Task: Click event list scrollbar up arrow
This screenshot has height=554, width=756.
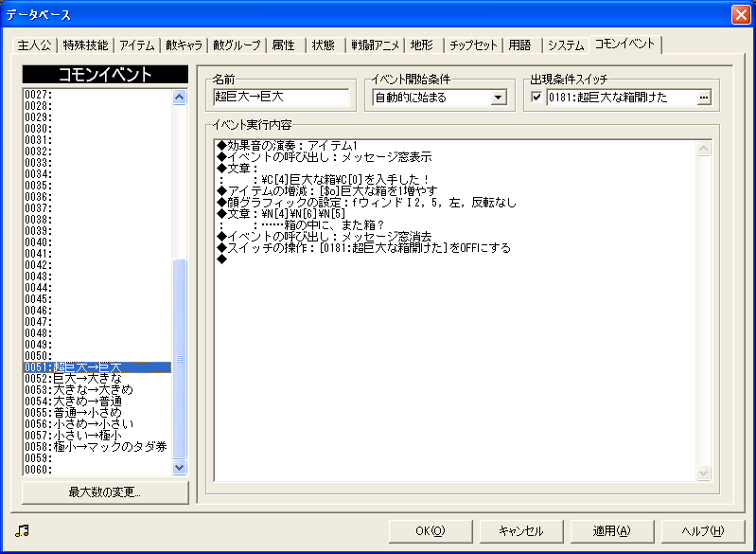Action: click(180, 98)
